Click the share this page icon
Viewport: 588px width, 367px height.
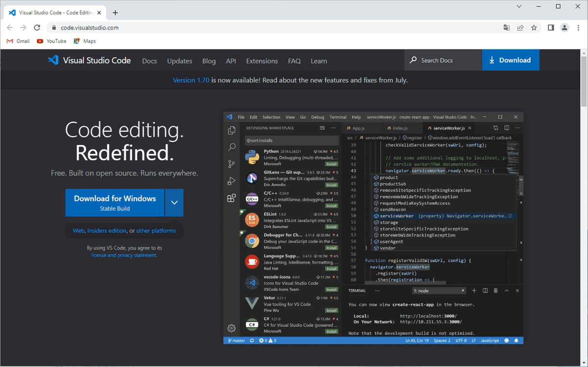(520, 28)
